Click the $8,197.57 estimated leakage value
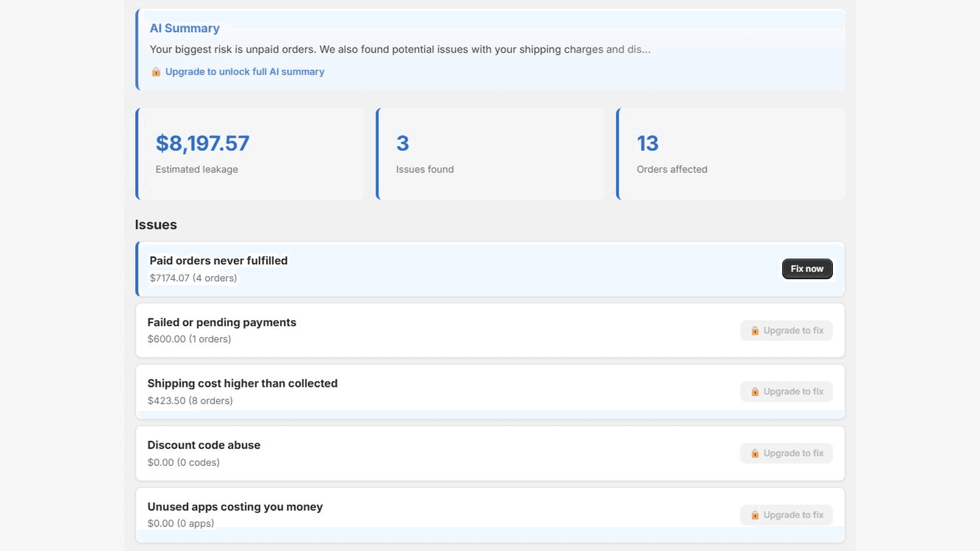The image size is (980, 551). click(202, 143)
